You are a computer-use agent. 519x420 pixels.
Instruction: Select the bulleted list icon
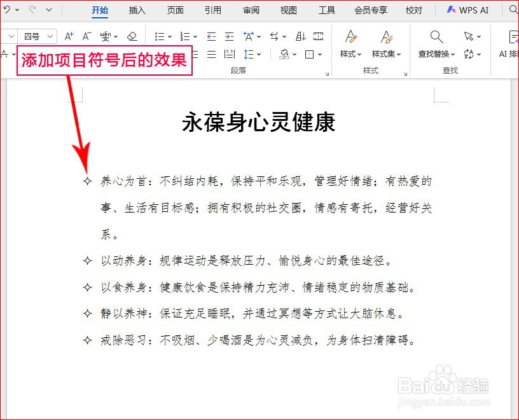tap(159, 37)
